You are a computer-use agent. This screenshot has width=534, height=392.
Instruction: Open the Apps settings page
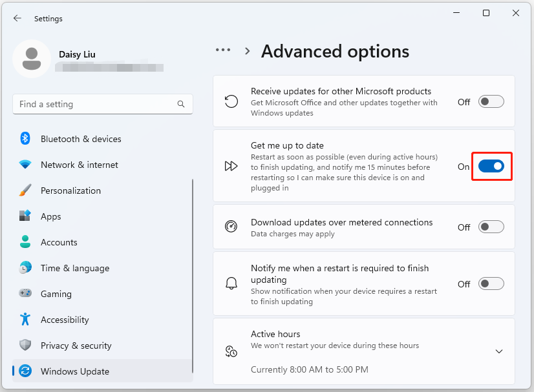click(51, 216)
